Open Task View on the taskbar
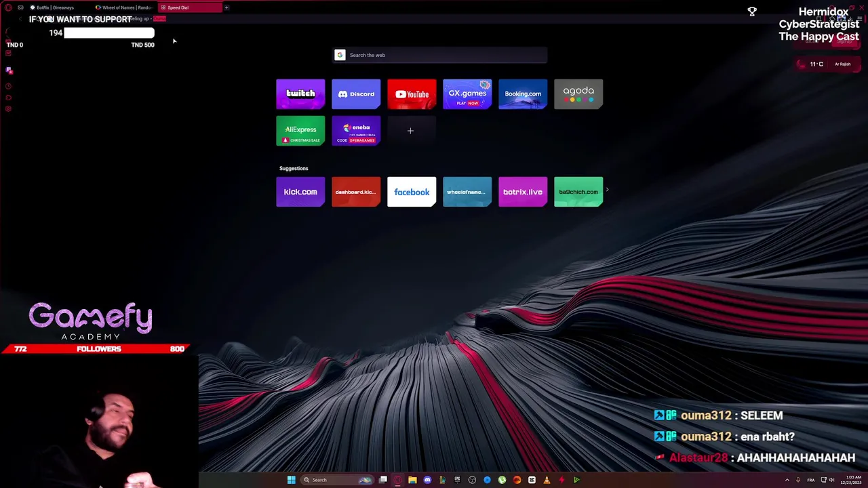This screenshot has width=868, height=488. [383, 480]
